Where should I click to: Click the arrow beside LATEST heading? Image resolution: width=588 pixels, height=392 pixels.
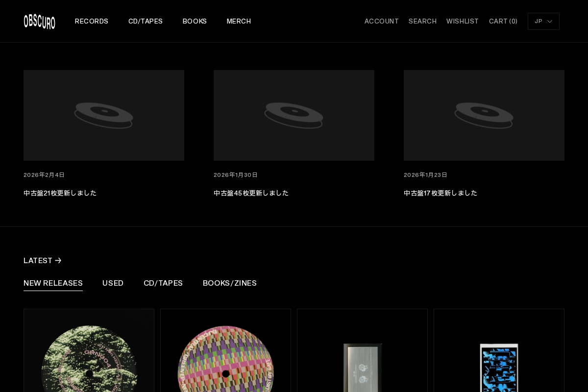[58, 261]
